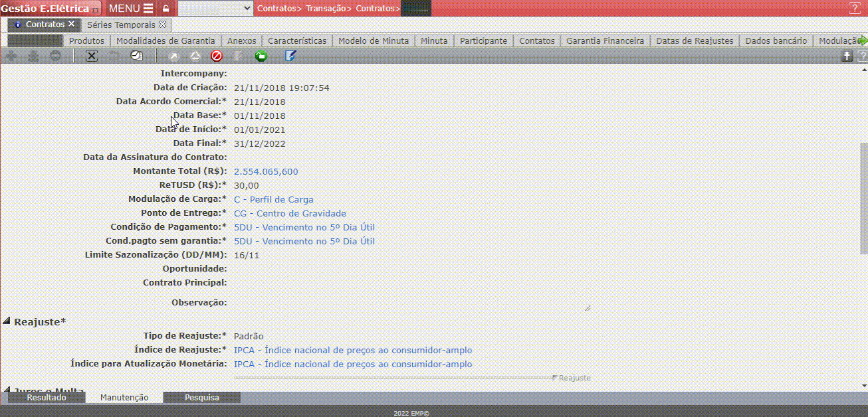Viewport: 868px width, 417px height.
Task: Open the Modalidades de Garantia tab
Action: (165, 41)
